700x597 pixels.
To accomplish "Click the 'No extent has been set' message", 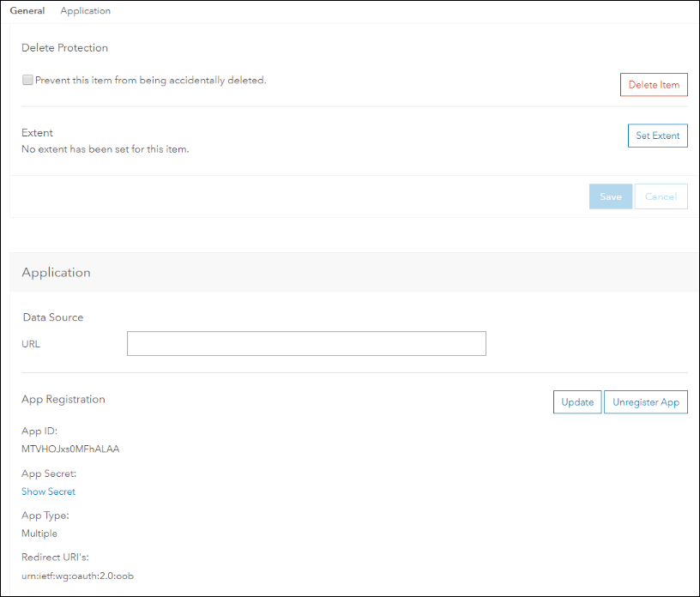I will [x=105, y=149].
